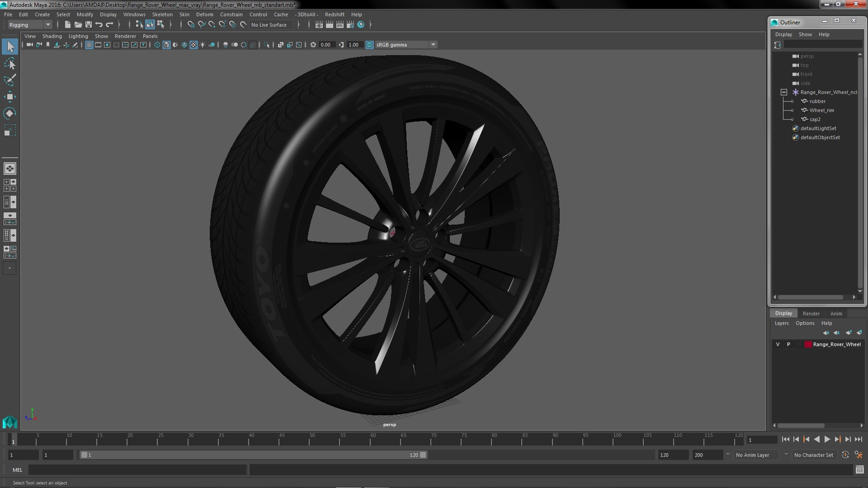Image resolution: width=868 pixels, height=488 pixels.
Task: Click the Range_Rover_Wheel layer red color swatch
Action: coord(808,344)
